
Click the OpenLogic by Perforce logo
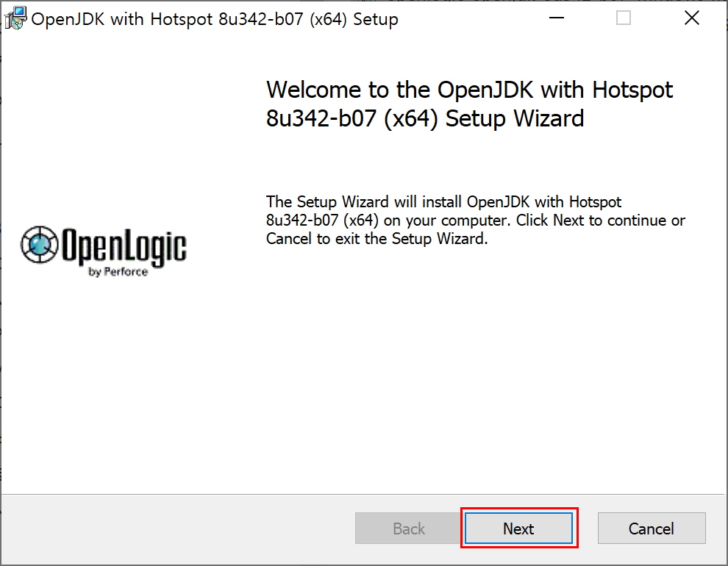104,251
